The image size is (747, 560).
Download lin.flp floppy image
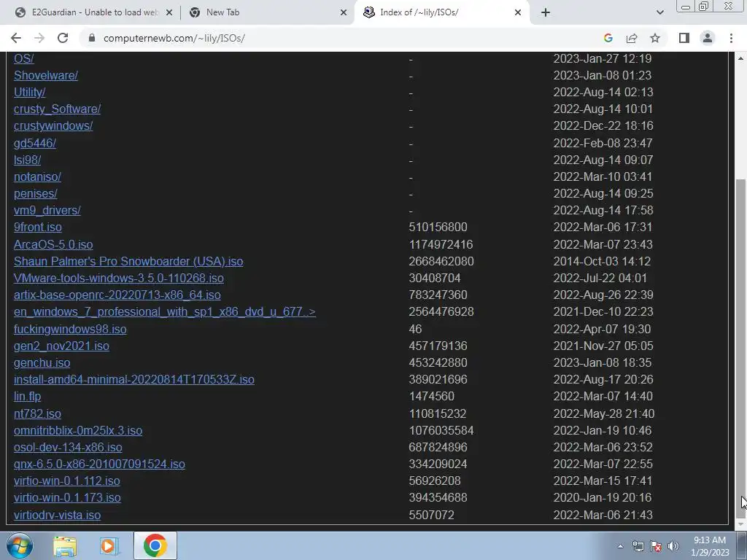pos(27,396)
